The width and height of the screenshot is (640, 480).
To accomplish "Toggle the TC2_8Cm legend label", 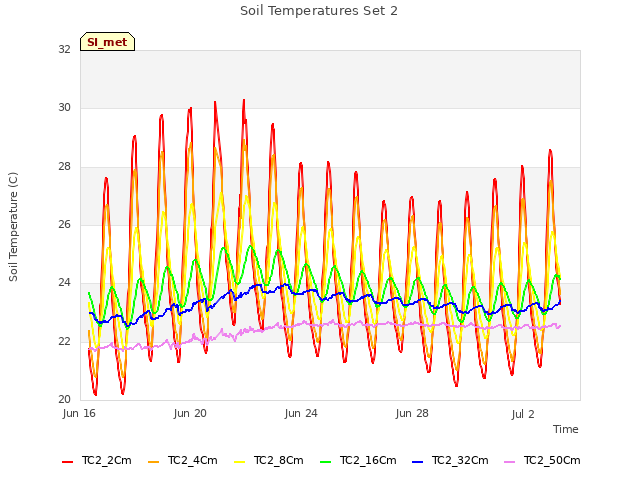I will click(279, 460).
